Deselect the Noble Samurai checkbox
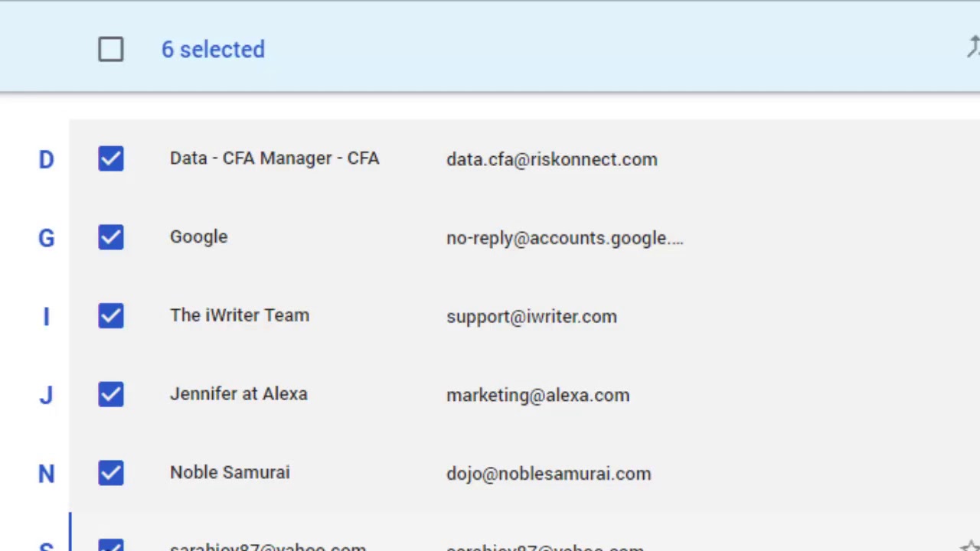 pyautogui.click(x=111, y=473)
